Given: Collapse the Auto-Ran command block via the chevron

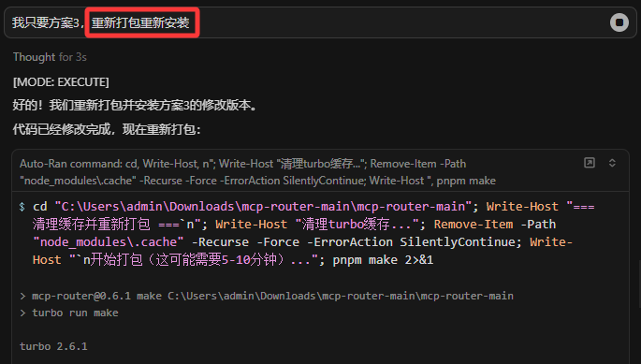Looking at the screenshot, I should pyautogui.click(x=612, y=163).
